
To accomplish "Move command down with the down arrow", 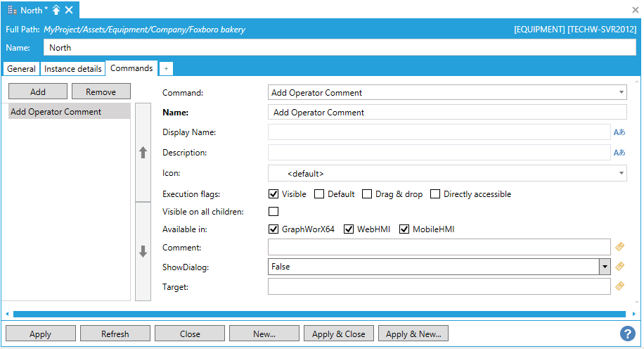I will tap(143, 251).
